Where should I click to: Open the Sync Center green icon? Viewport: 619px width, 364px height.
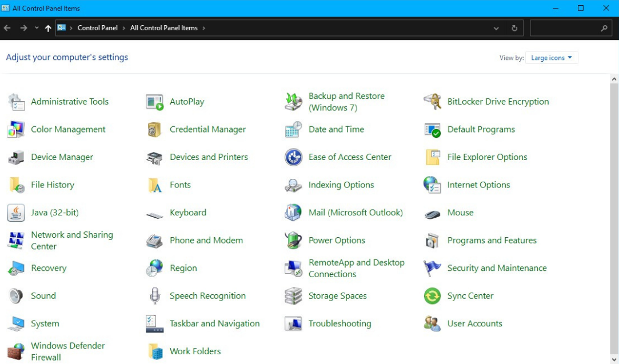[x=432, y=295]
